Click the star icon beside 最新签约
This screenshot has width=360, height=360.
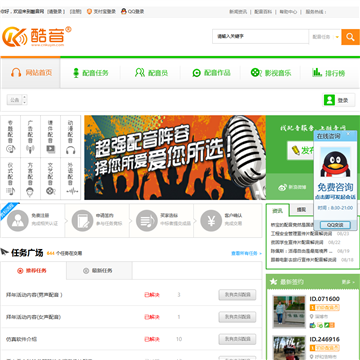pyautogui.click(x=273, y=282)
